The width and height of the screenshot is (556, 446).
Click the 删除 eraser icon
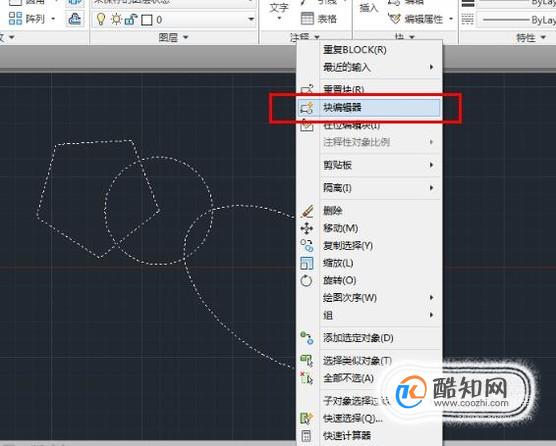[x=307, y=211]
